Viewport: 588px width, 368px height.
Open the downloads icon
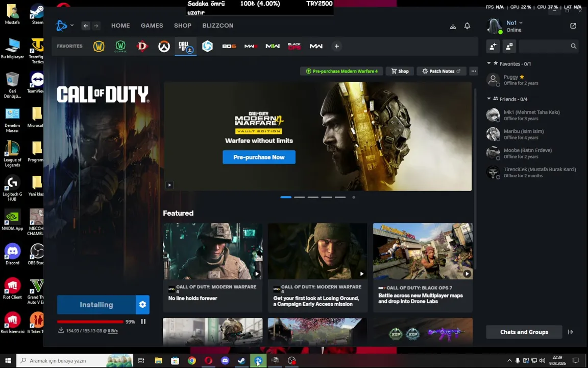(x=453, y=26)
